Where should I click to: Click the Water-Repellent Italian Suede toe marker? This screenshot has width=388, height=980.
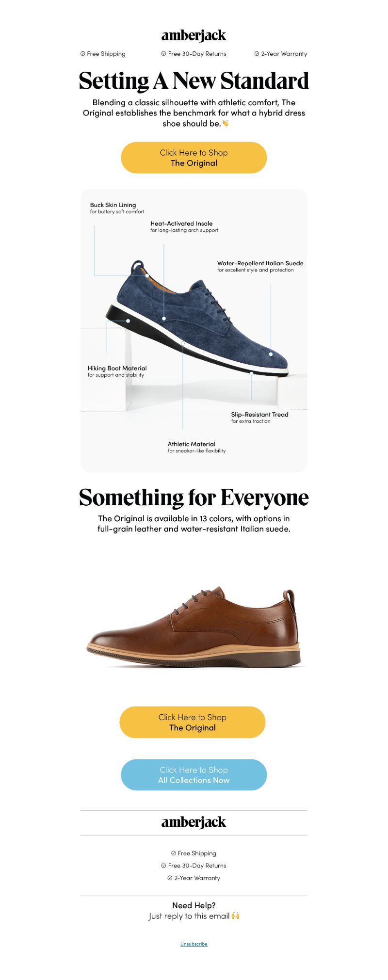pos(271,354)
